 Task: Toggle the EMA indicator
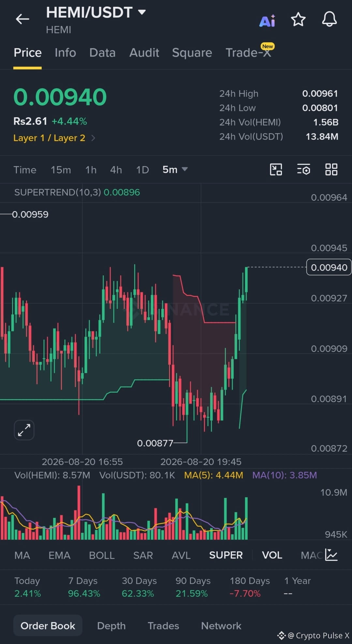(x=59, y=555)
